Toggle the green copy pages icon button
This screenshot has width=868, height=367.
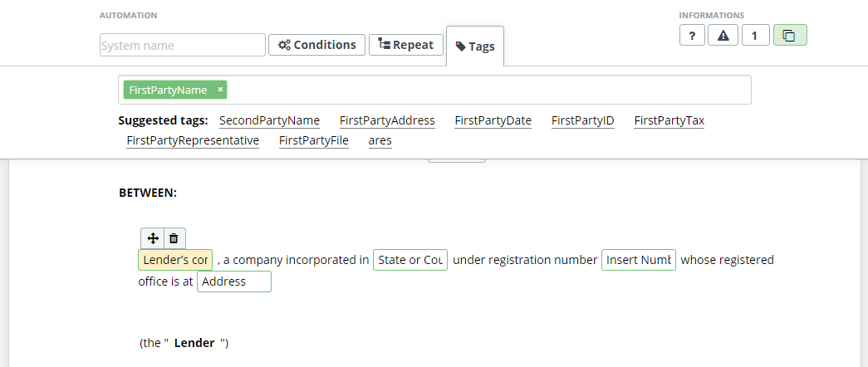pos(790,36)
